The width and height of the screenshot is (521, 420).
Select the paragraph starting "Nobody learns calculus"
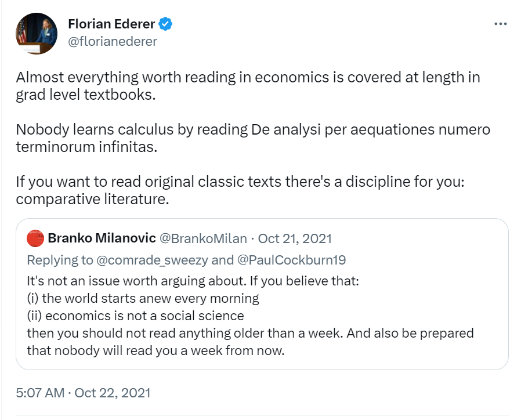tap(252, 137)
